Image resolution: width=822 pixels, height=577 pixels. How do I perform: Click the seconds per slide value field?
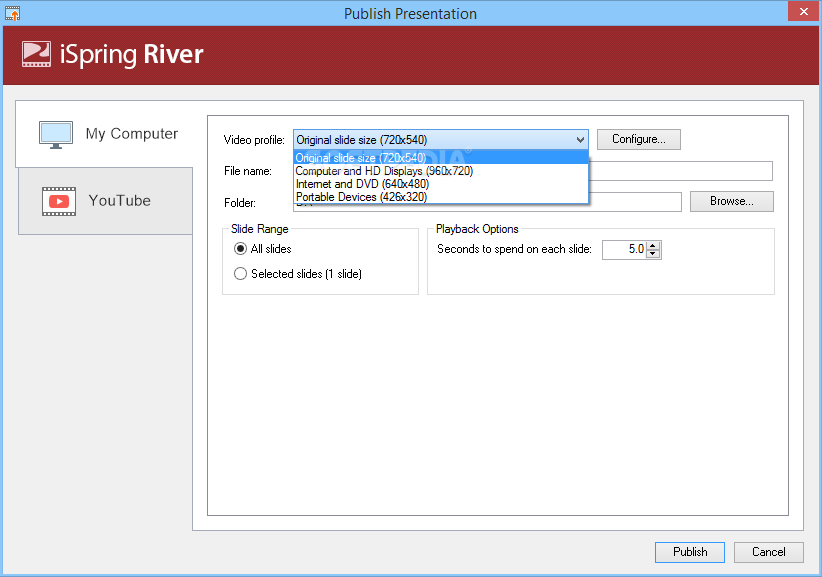(624, 249)
